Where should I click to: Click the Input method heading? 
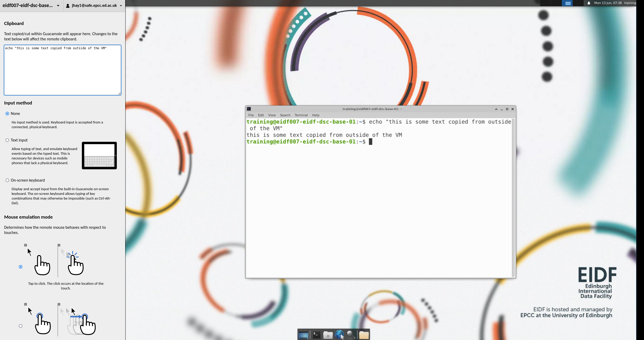point(18,103)
